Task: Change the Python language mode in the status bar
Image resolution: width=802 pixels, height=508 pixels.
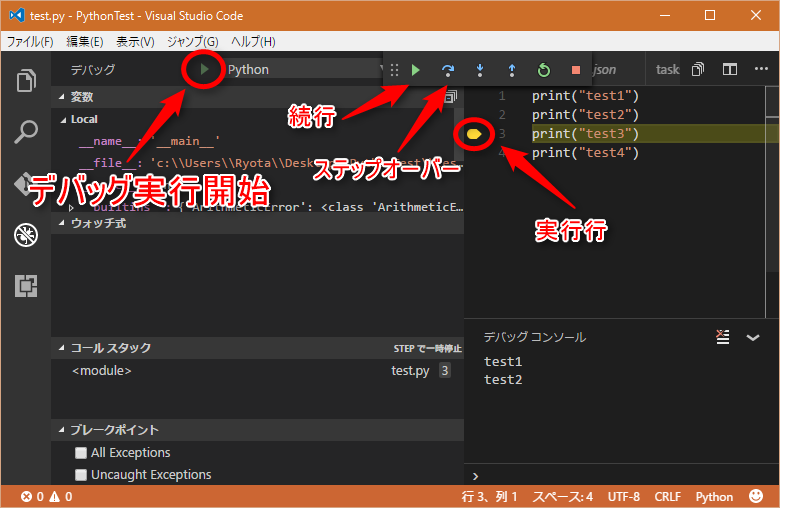Action: 714,497
